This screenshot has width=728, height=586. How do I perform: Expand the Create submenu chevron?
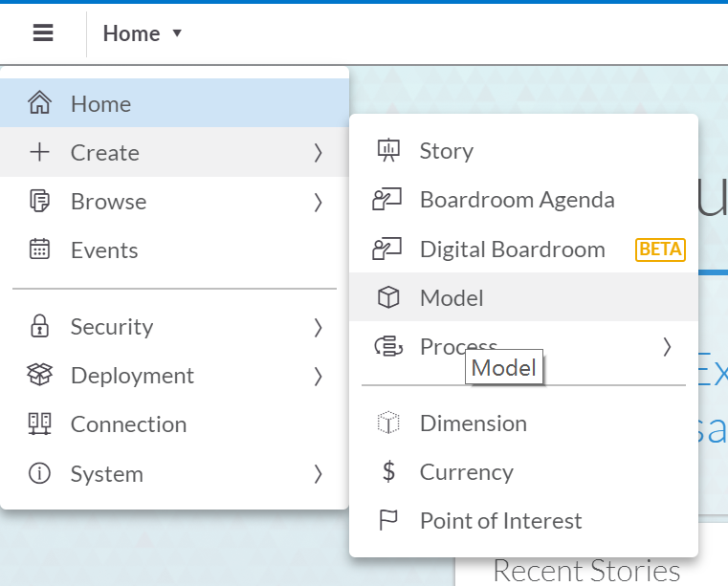318,153
